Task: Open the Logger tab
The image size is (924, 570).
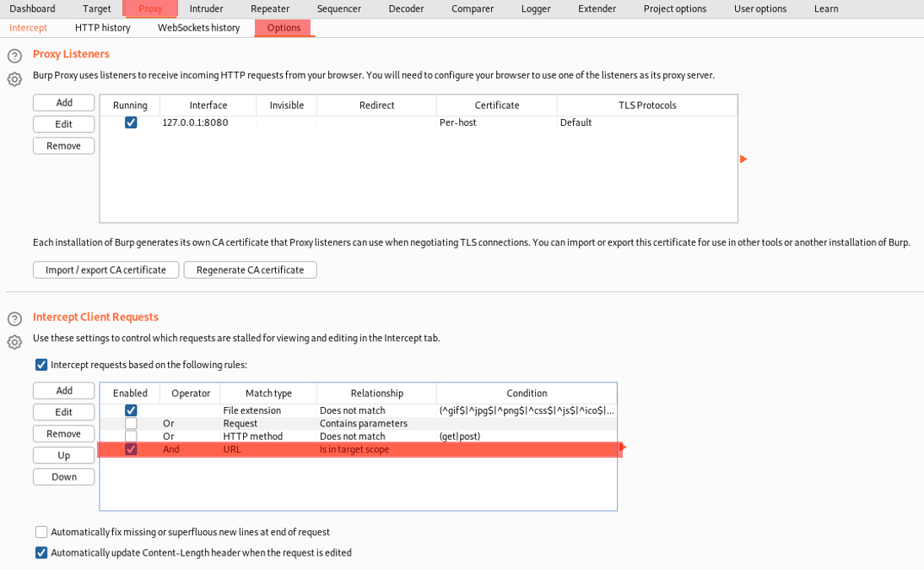Action: (536, 8)
